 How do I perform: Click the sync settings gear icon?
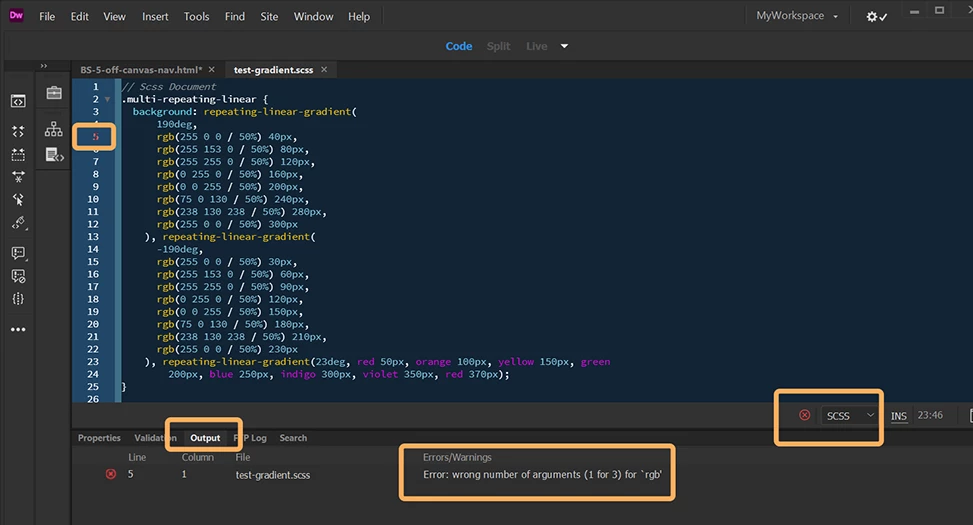point(876,17)
